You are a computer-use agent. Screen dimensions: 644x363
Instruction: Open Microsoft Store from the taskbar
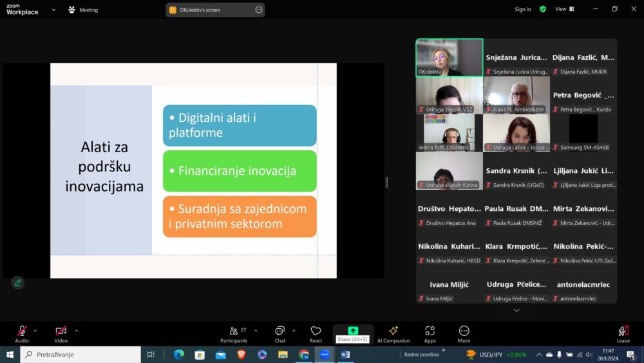[x=200, y=355]
